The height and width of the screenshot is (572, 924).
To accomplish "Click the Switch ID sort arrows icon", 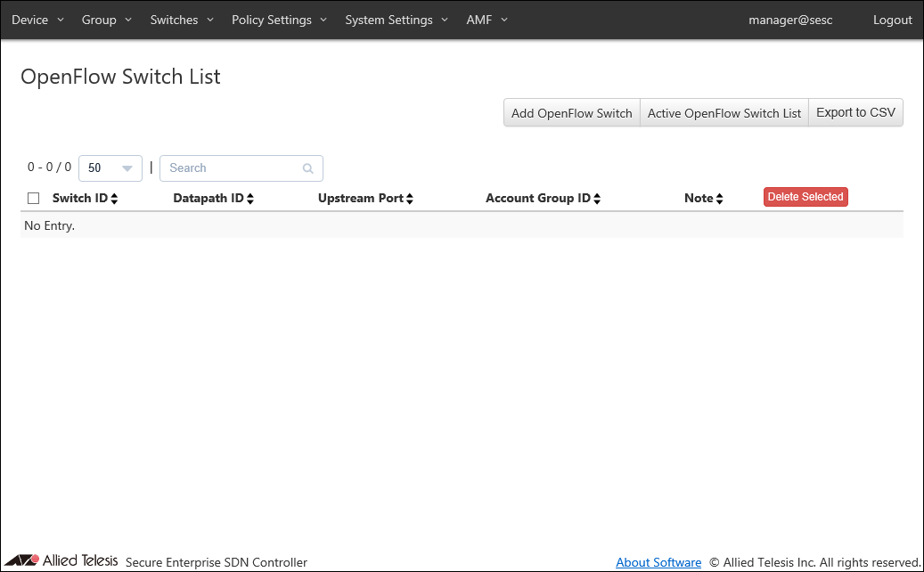I will point(114,199).
